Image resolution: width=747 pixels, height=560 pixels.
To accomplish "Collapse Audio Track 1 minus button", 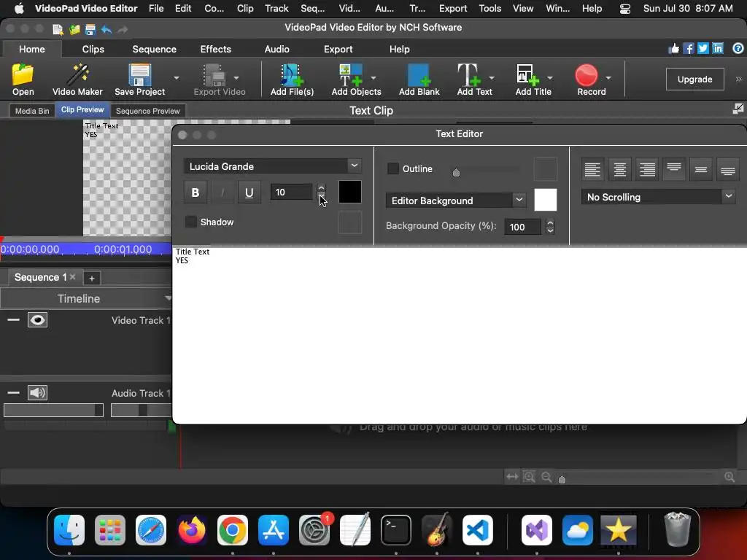I will [13, 393].
